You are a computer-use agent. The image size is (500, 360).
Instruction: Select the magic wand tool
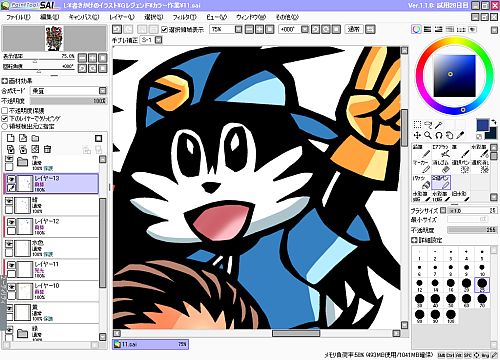(439, 125)
